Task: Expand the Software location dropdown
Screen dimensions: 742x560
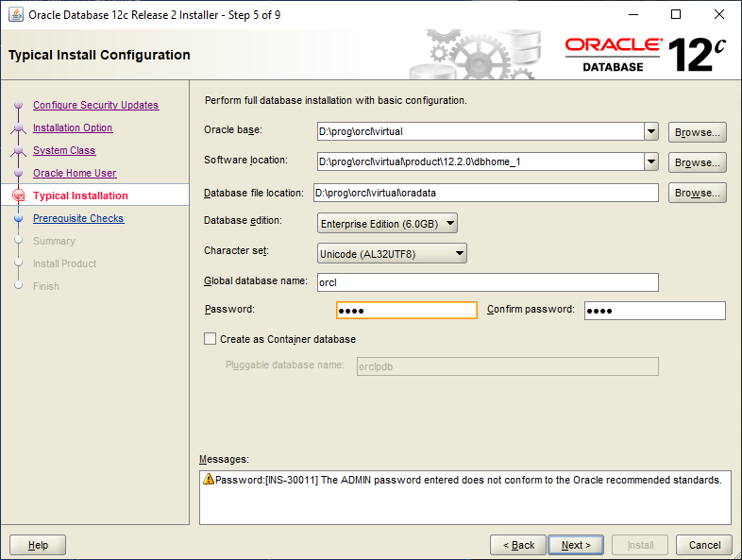Action: point(650,161)
